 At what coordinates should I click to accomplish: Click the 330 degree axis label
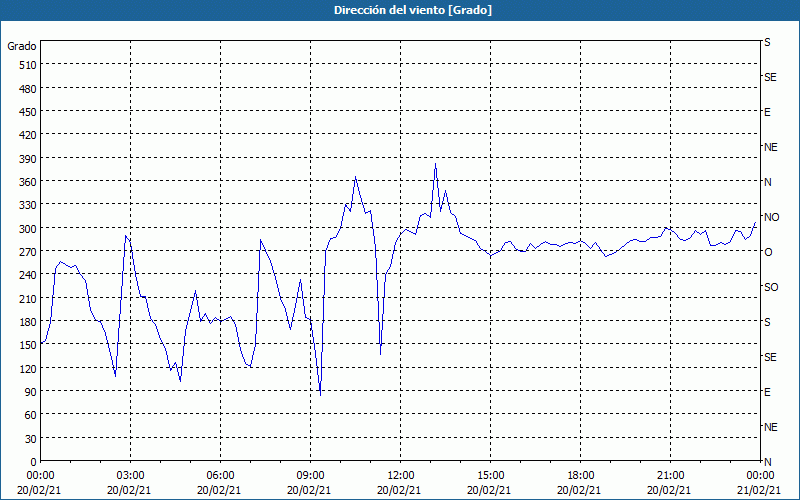pyautogui.click(x=29, y=205)
